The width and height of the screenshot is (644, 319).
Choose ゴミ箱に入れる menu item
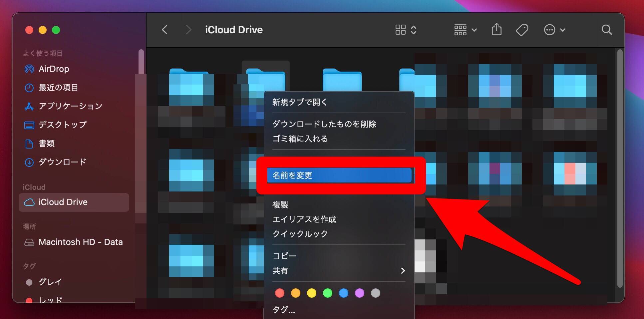(x=339, y=139)
